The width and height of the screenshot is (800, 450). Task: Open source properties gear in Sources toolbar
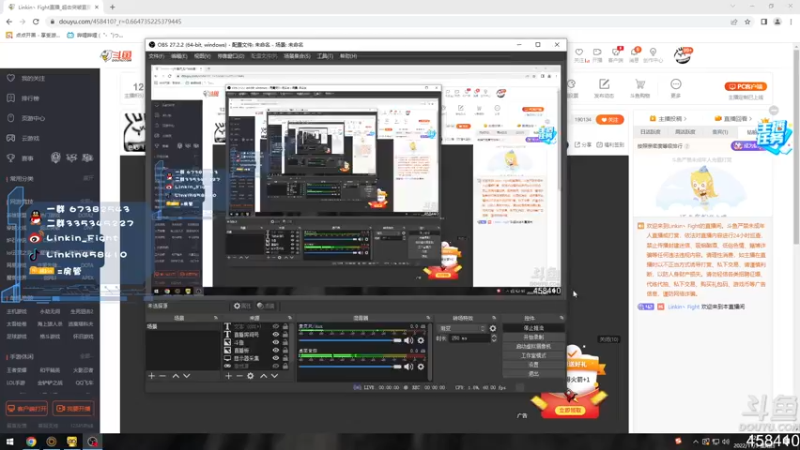[251, 376]
